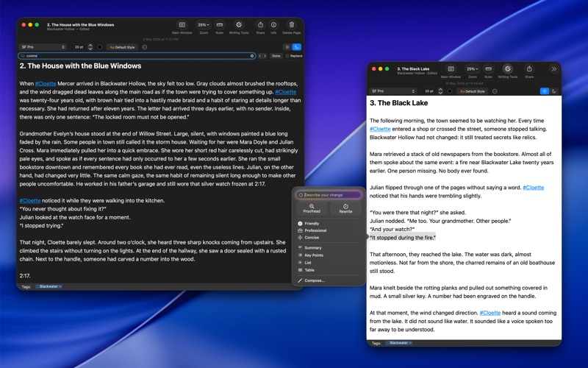Open Zoom 25% dropdown in Blue Windows window
This screenshot has width=588, height=368.
pyautogui.click(x=204, y=25)
